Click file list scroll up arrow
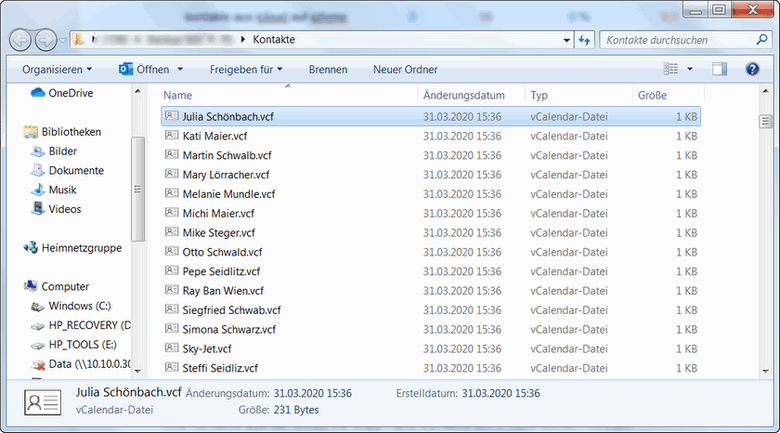Screen dimensions: 780x433 pyautogui.click(x=765, y=92)
